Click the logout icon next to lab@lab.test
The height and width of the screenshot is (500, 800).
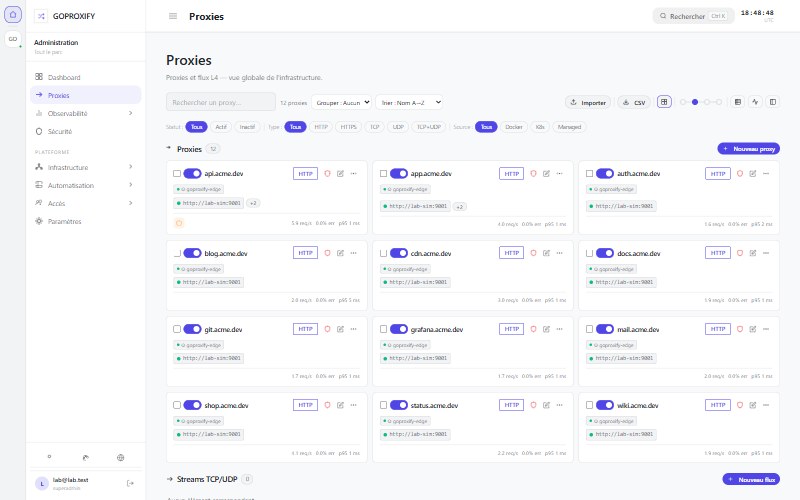(x=130, y=483)
